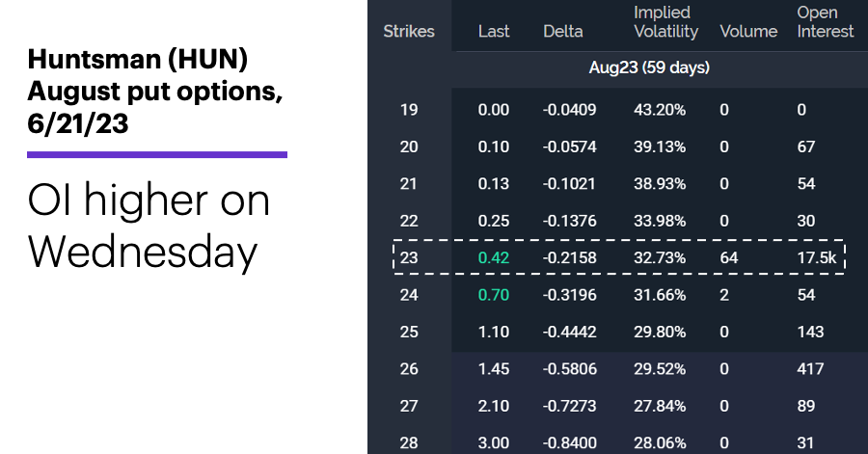Click the Implied Volatility column header
Image resolution: width=868 pixels, height=454 pixels.
(x=665, y=22)
